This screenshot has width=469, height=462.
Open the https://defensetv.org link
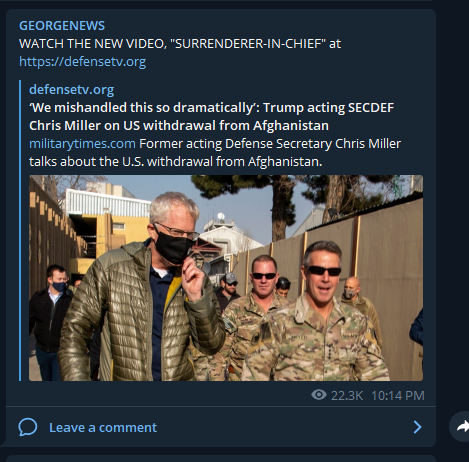[82, 62]
